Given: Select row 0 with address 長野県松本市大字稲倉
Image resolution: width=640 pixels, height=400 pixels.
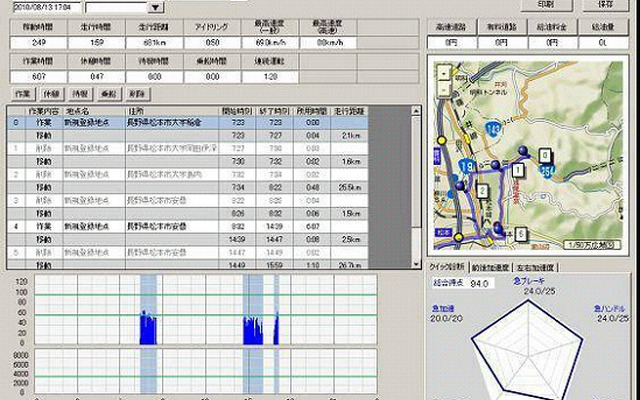Looking at the screenshot, I should 188,122.
